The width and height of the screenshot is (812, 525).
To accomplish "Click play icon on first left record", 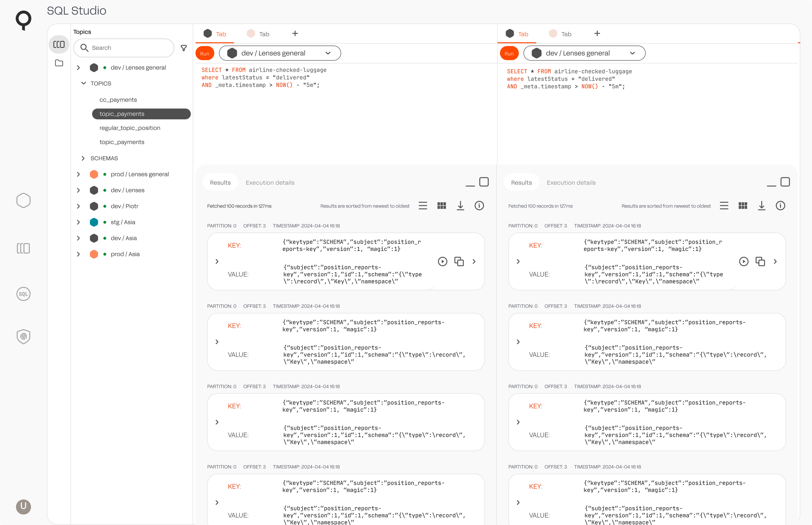I will point(442,262).
